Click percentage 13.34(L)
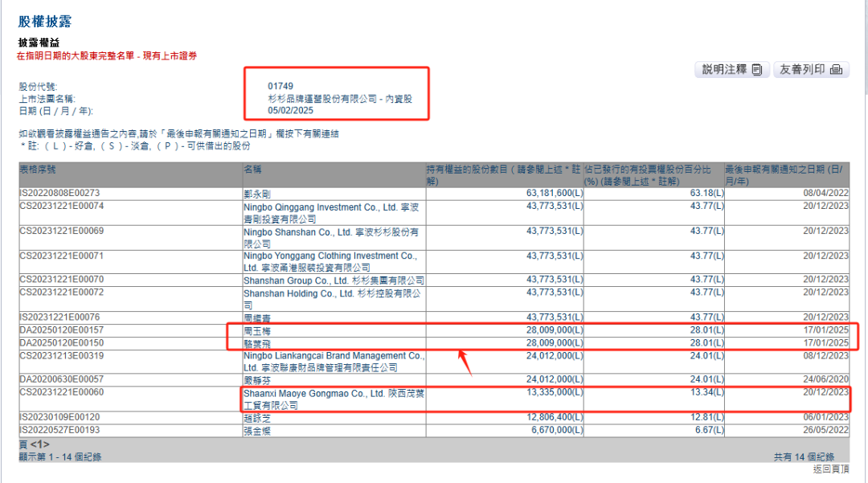Viewport: 868px width, 483px height. click(x=707, y=392)
